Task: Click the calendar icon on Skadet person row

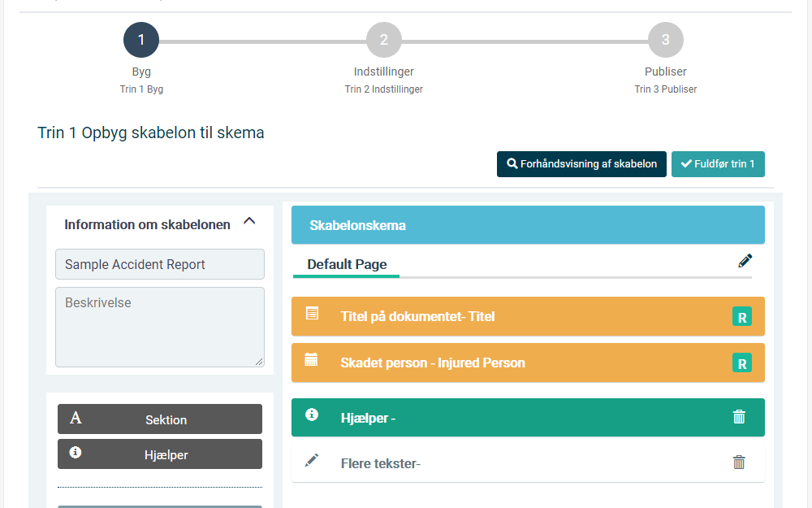Action: coord(311,359)
